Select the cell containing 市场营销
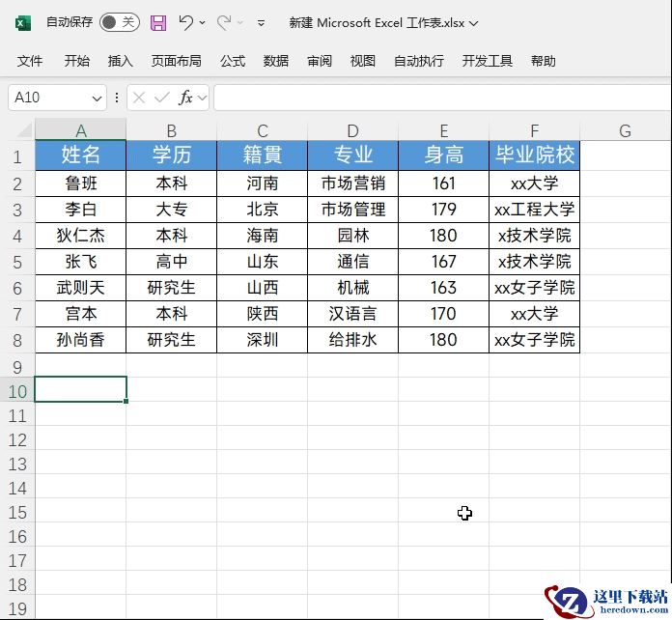The width and height of the screenshot is (672, 620). tap(352, 183)
